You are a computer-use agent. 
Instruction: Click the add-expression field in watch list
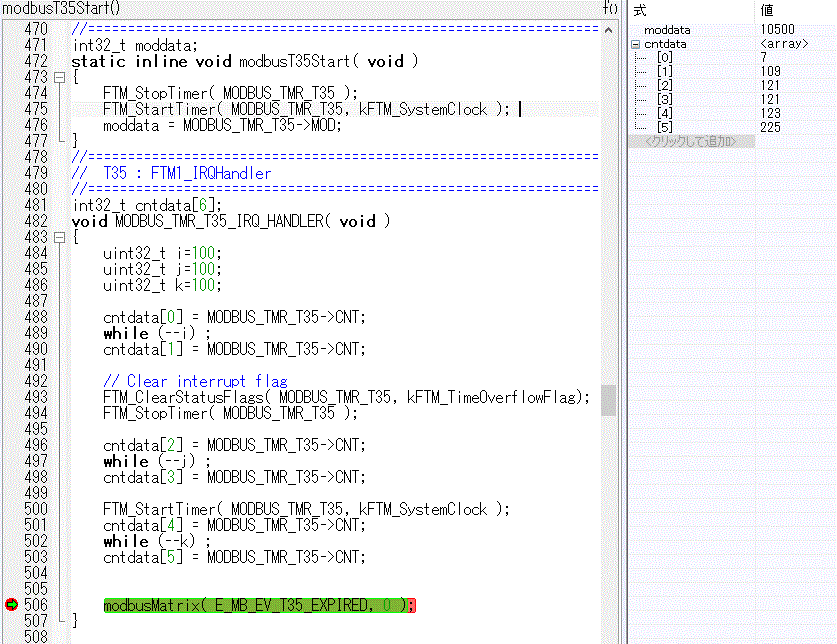click(x=691, y=142)
